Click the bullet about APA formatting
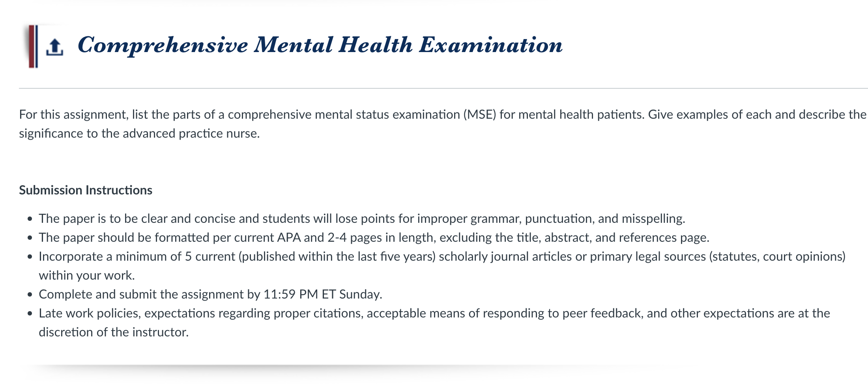The width and height of the screenshot is (868, 392). click(374, 237)
